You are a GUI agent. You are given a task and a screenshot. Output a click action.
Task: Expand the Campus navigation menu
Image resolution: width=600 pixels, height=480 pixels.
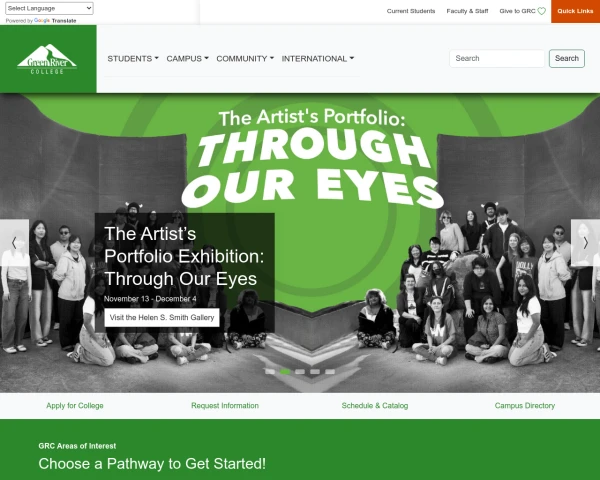pyautogui.click(x=188, y=59)
